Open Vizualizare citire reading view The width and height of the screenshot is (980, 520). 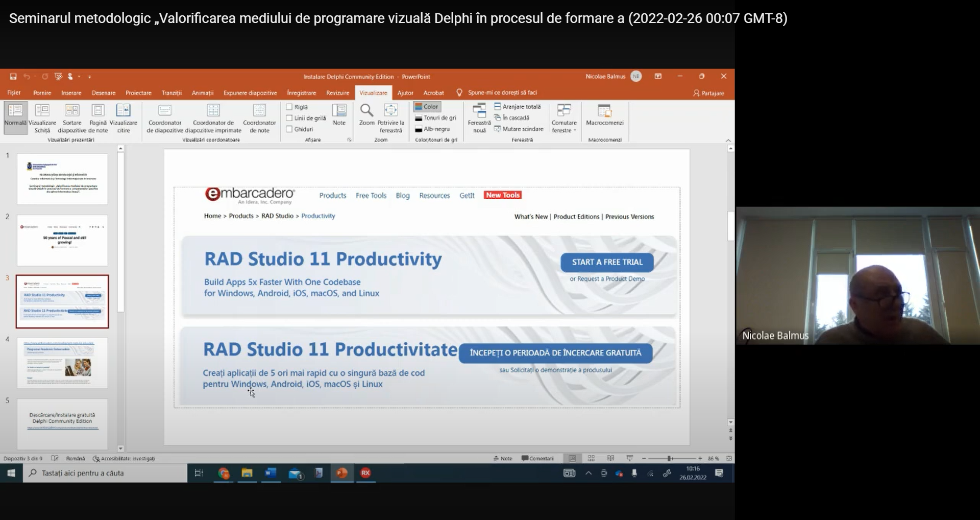pyautogui.click(x=124, y=117)
